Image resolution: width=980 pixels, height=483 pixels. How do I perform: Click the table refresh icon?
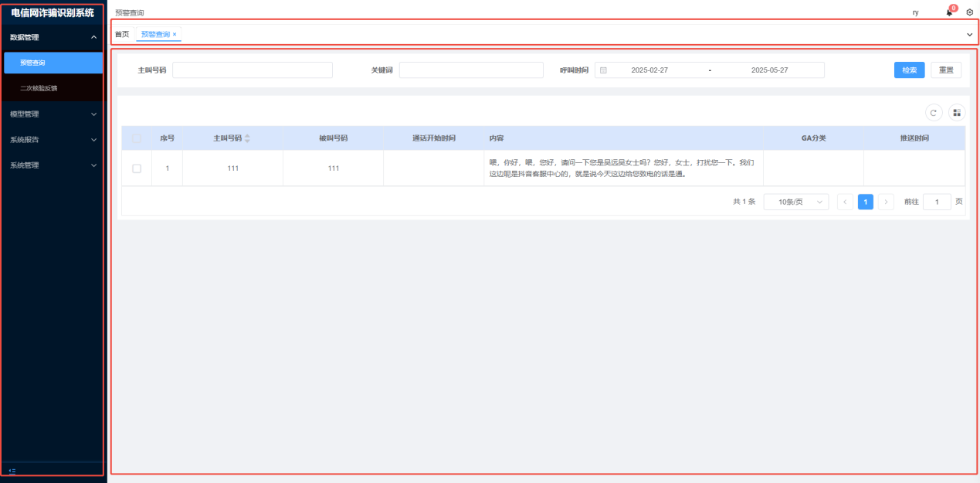(x=934, y=113)
